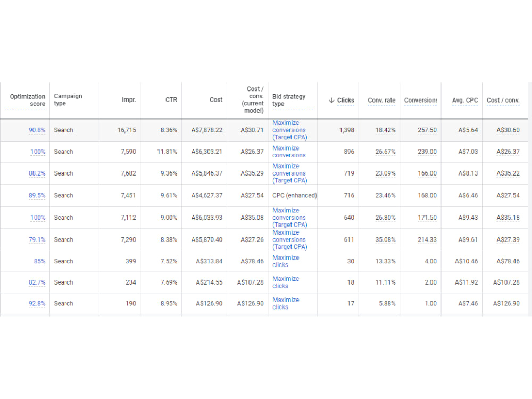Image resolution: width=532 pixels, height=399 pixels.
Task: Click the 35.08% conversion rate cell
Action: click(385, 239)
